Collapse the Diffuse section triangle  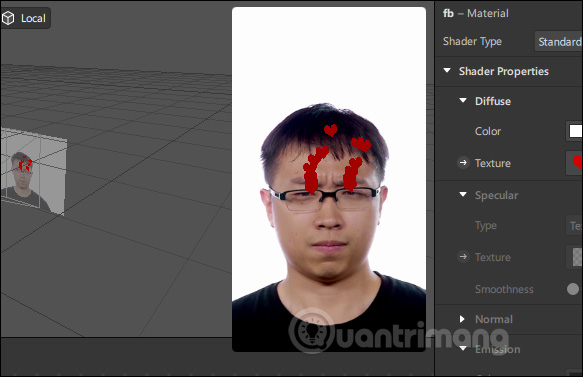click(x=463, y=100)
